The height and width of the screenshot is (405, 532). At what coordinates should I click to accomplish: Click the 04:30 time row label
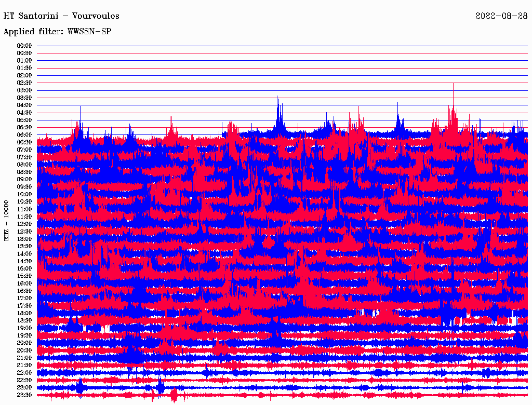(x=24, y=113)
